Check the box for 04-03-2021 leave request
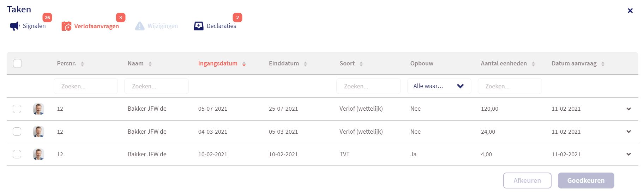 [17, 132]
